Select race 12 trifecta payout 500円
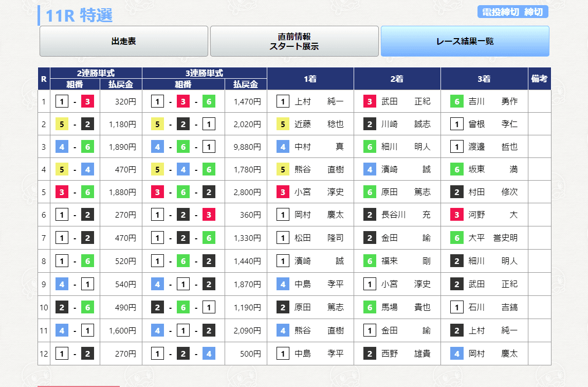The image size is (588, 387). [250, 354]
